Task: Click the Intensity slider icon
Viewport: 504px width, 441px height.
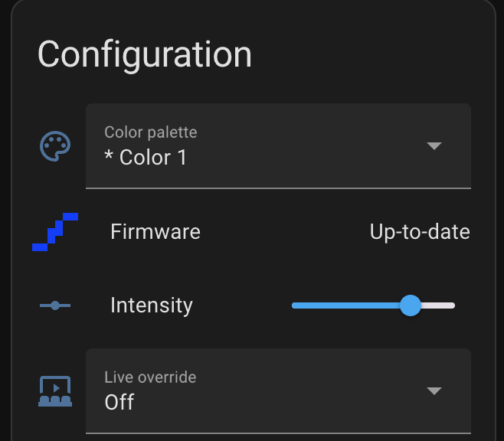Action: pyautogui.click(x=55, y=305)
